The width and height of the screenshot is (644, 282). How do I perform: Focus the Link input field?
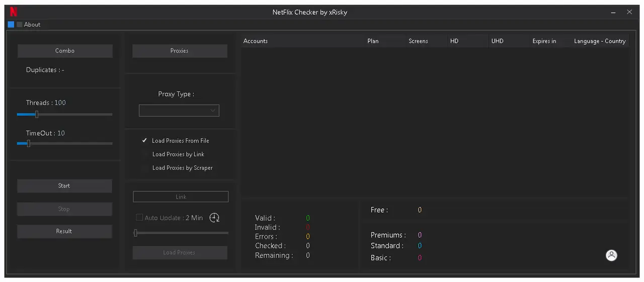[x=181, y=197]
